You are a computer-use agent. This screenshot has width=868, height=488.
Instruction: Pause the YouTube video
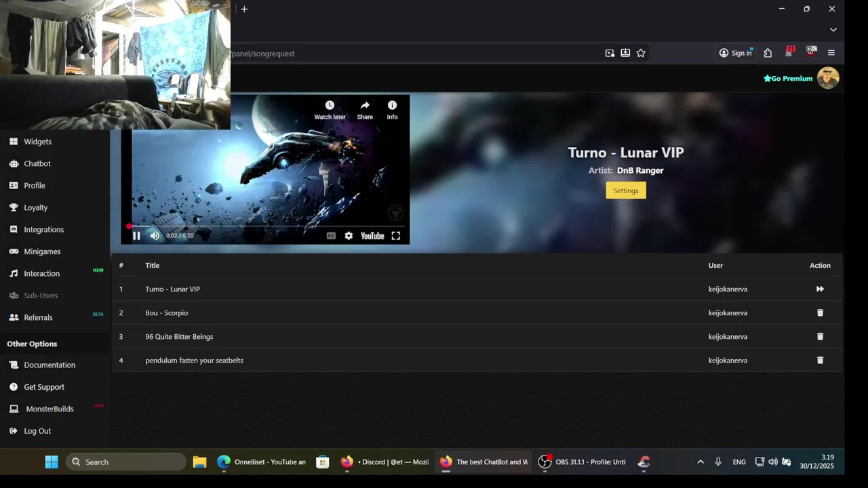point(136,236)
